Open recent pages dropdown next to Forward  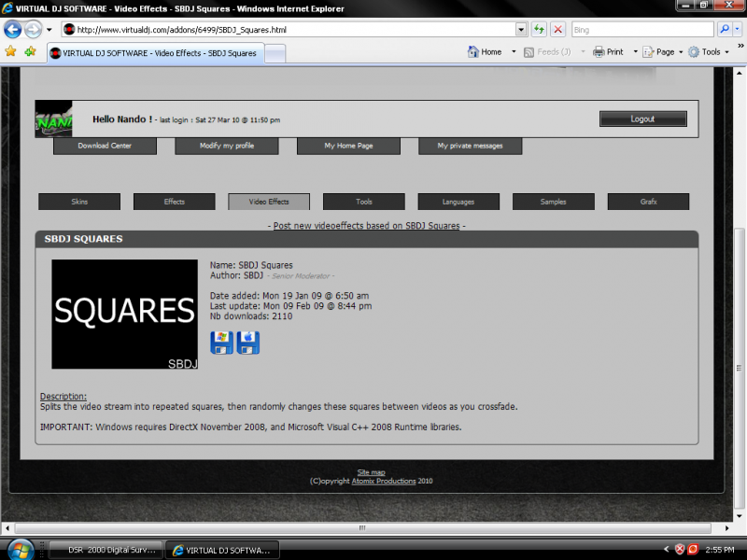coord(49,30)
